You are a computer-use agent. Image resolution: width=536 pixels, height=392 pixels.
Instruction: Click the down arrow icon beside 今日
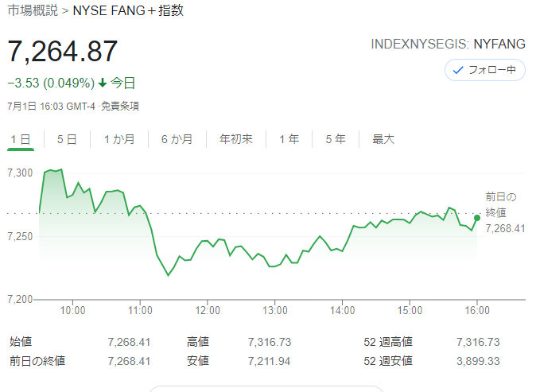103,83
